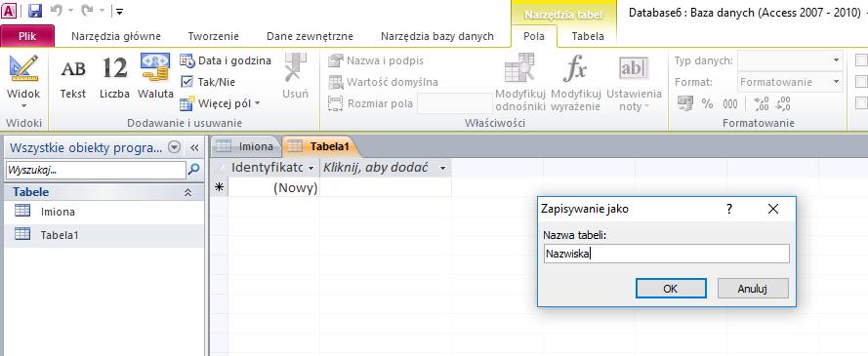Open the Format dropdown showing Formatowanie
The image size is (868, 356).
[790, 82]
